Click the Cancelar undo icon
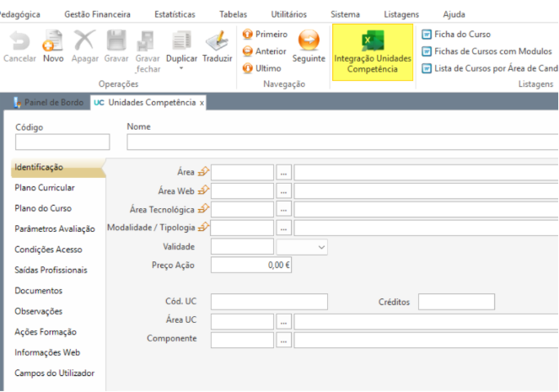Screen dimensions: 559x392 (x=19, y=40)
